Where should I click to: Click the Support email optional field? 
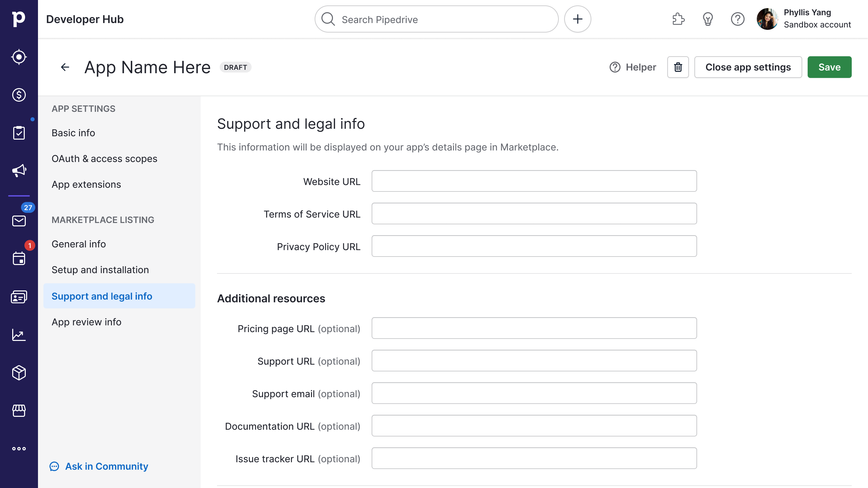click(534, 393)
